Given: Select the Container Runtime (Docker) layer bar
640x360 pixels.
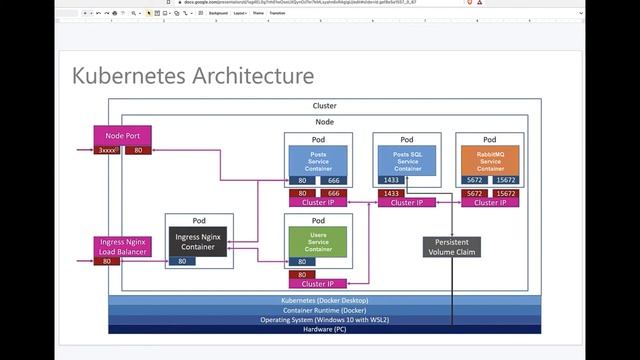Looking at the screenshot, I should [x=324, y=310].
